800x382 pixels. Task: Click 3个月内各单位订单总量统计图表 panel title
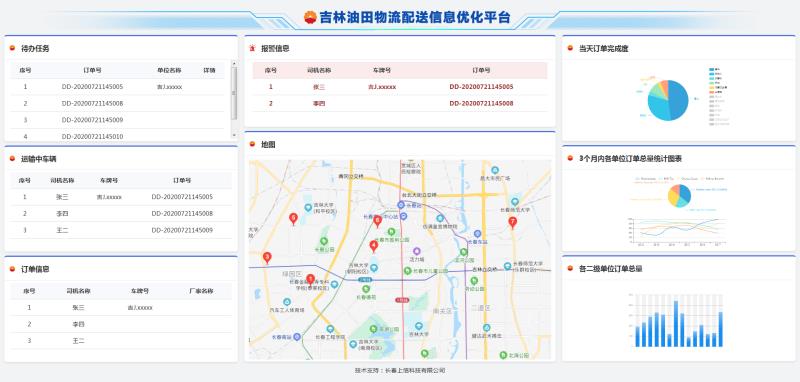click(x=631, y=159)
